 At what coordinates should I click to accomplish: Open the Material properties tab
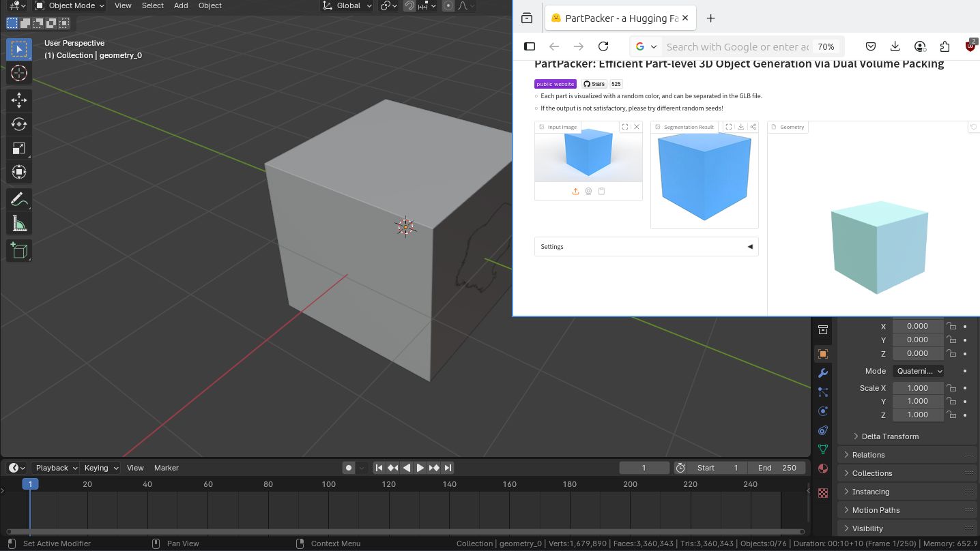click(822, 468)
